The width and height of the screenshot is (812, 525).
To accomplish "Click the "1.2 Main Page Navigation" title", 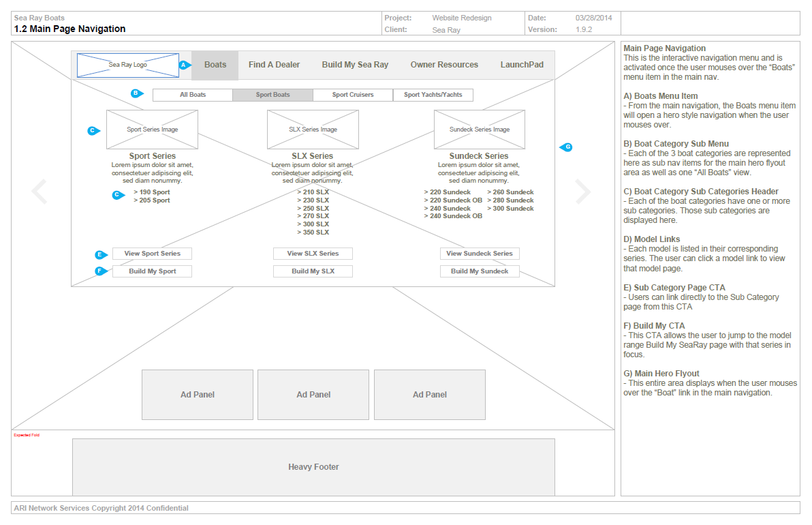I will (70, 29).
